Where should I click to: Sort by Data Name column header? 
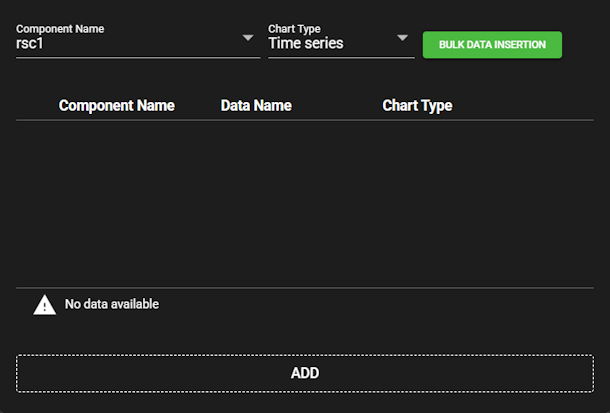[256, 105]
